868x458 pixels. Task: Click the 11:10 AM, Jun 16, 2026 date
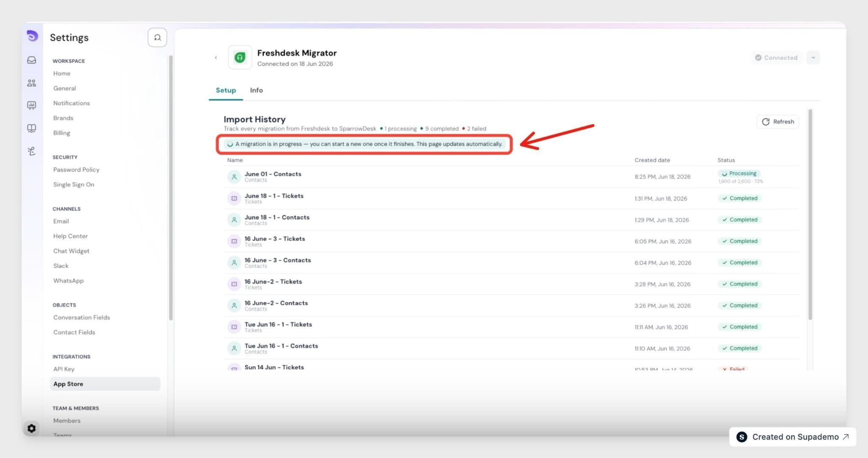(x=662, y=349)
